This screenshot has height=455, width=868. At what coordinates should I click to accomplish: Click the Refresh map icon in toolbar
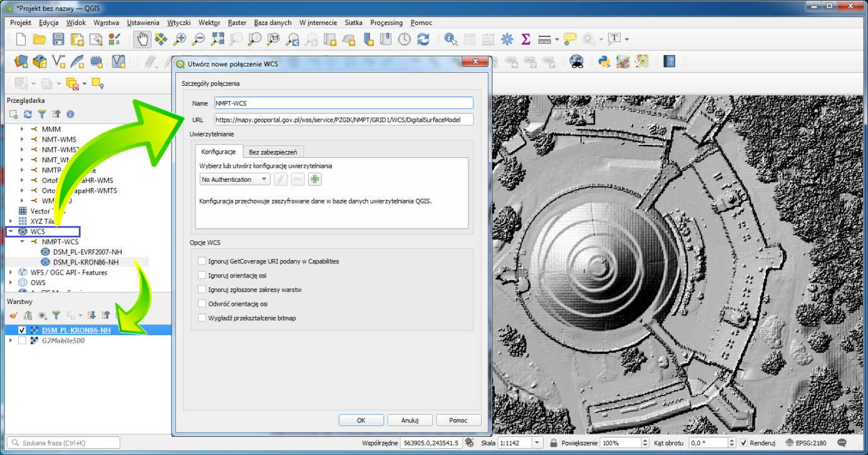423,39
